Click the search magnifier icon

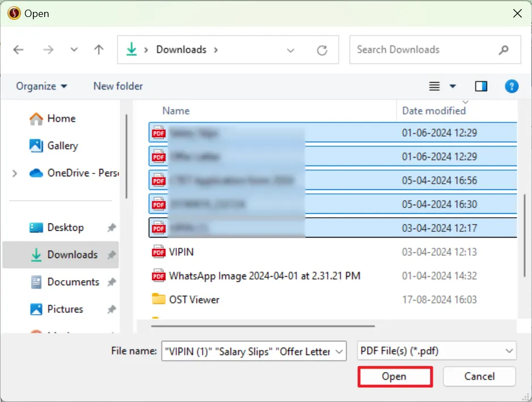coord(503,50)
